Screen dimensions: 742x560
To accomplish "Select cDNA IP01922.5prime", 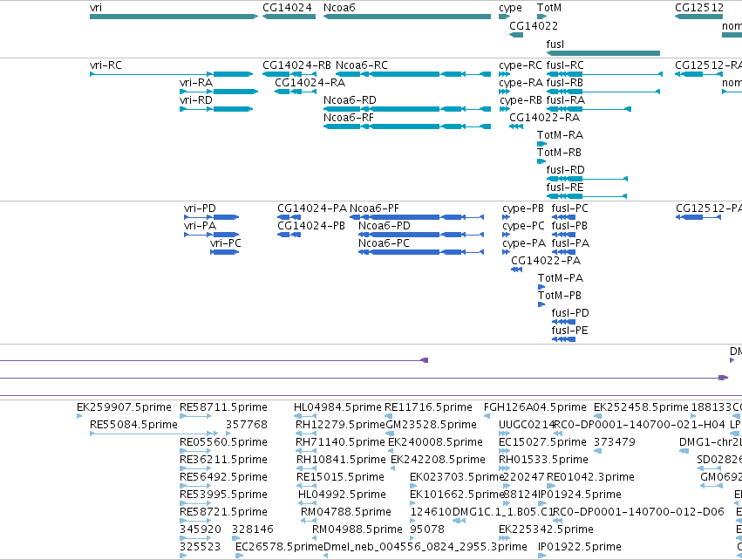I will (542, 556).
